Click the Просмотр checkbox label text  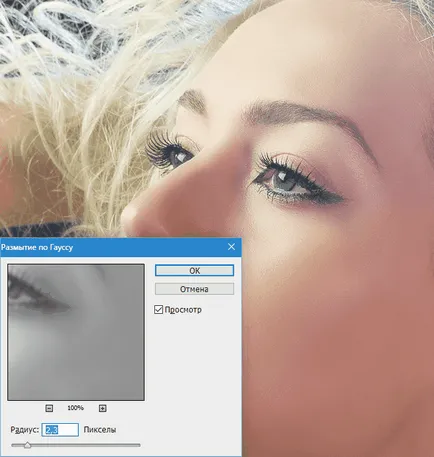point(183,310)
